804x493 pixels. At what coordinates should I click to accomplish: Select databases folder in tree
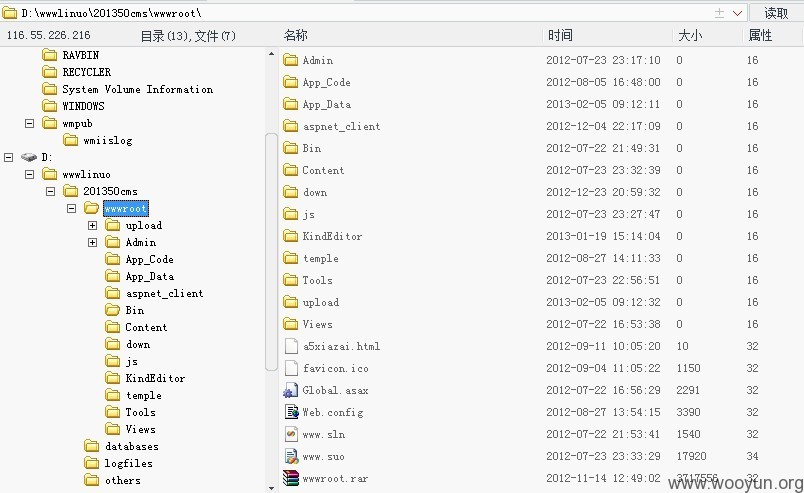132,446
